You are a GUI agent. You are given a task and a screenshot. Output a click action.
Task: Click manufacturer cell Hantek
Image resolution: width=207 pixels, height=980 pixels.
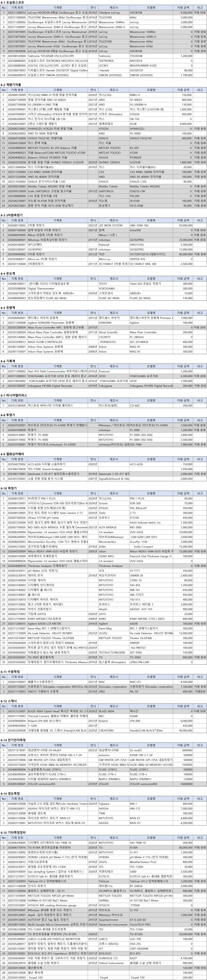tap(114, 70)
